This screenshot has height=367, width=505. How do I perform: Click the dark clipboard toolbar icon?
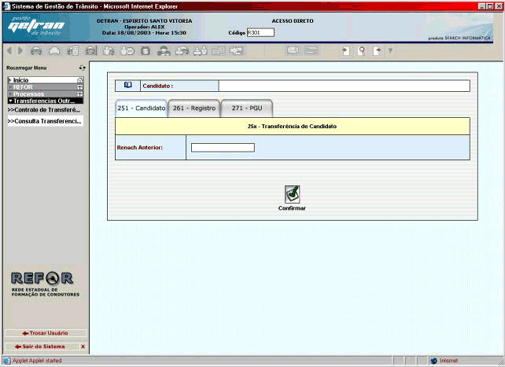point(145,51)
